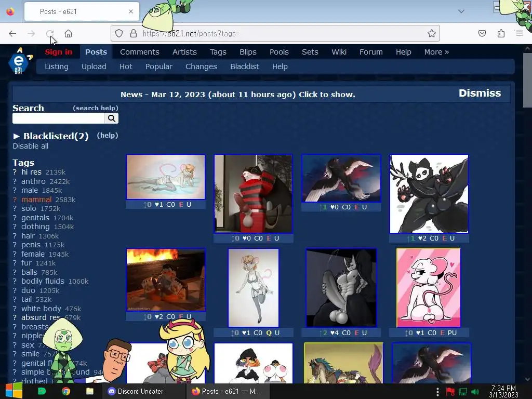Open the tracking protection shield icon

(x=119, y=33)
